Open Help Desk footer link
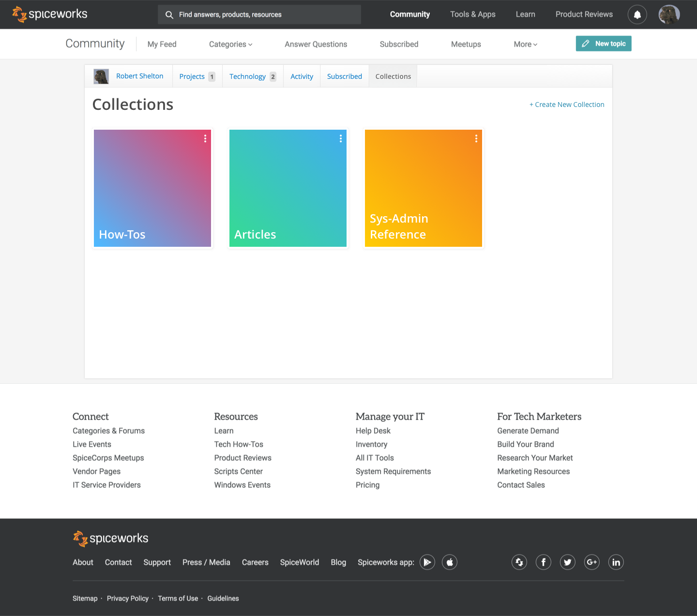 pos(373,431)
